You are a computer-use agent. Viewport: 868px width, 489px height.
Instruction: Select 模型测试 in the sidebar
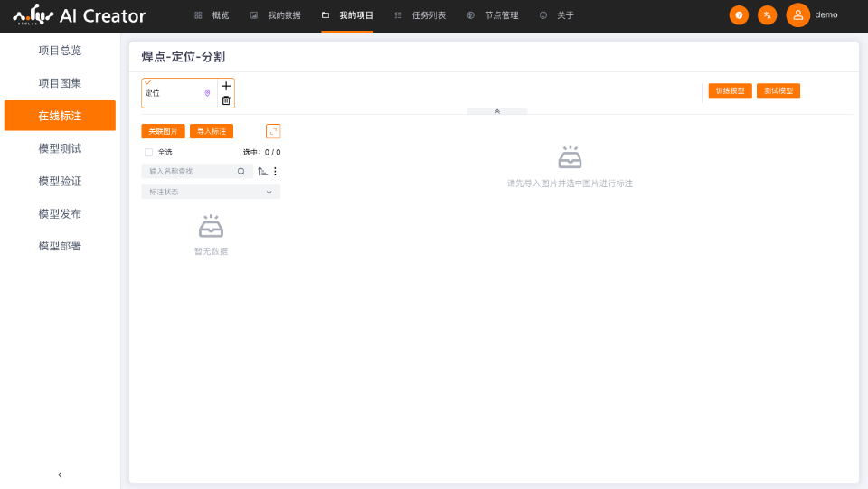pyautogui.click(x=60, y=148)
